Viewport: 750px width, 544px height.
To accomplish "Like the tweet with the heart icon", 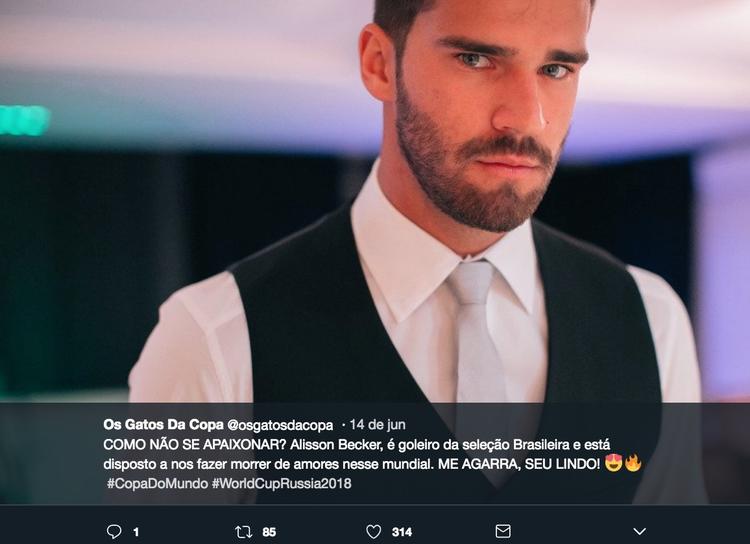I will (x=373, y=531).
